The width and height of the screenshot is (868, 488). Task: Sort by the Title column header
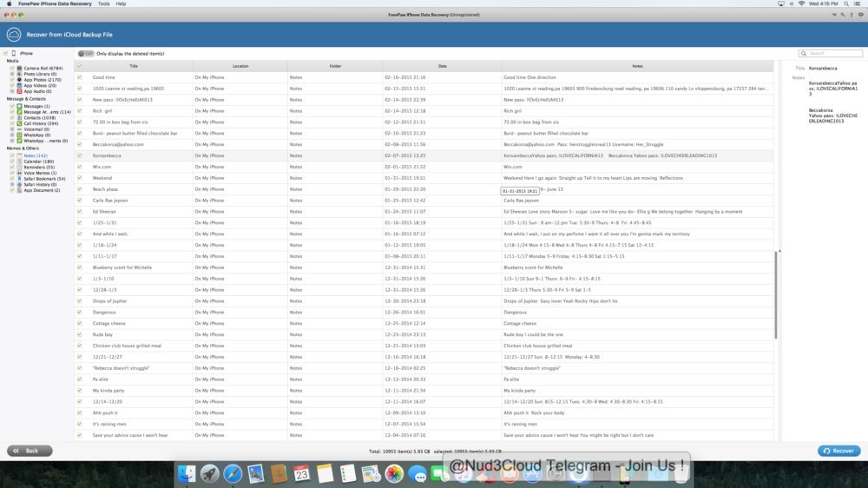134,66
